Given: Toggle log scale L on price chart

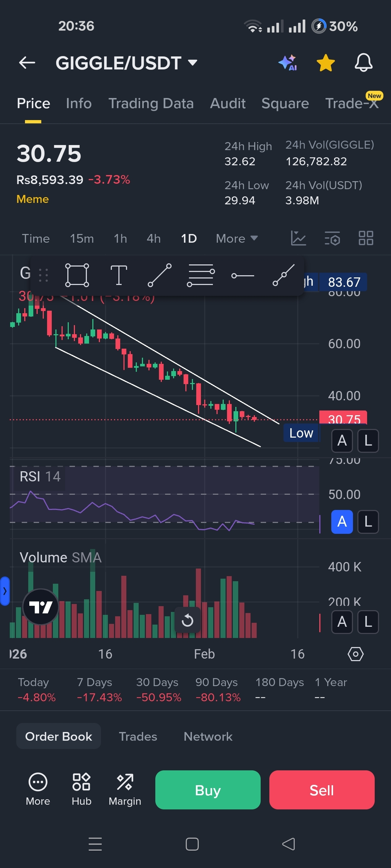Looking at the screenshot, I should click(x=368, y=441).
